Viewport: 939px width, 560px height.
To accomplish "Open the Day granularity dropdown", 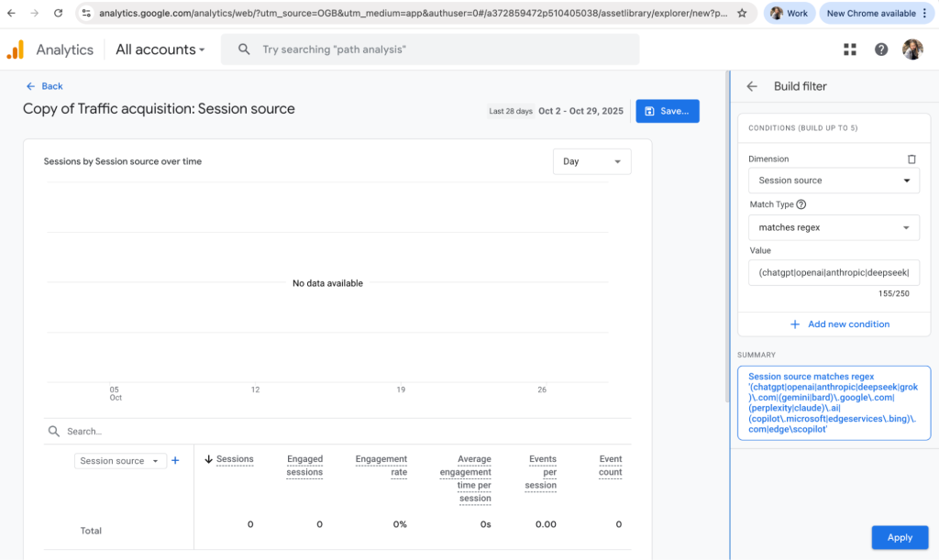I will click(x=591, y=161).
